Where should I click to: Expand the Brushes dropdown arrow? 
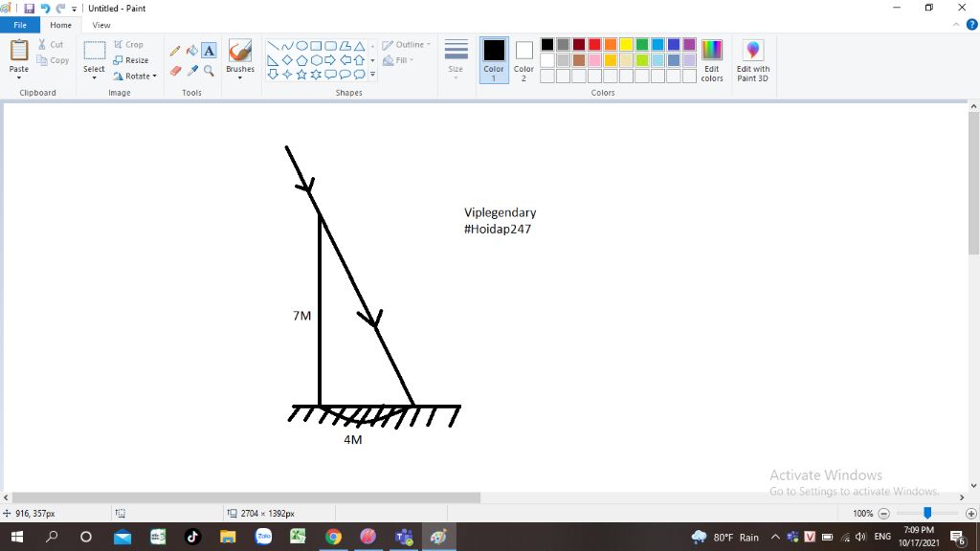[240, 78]
